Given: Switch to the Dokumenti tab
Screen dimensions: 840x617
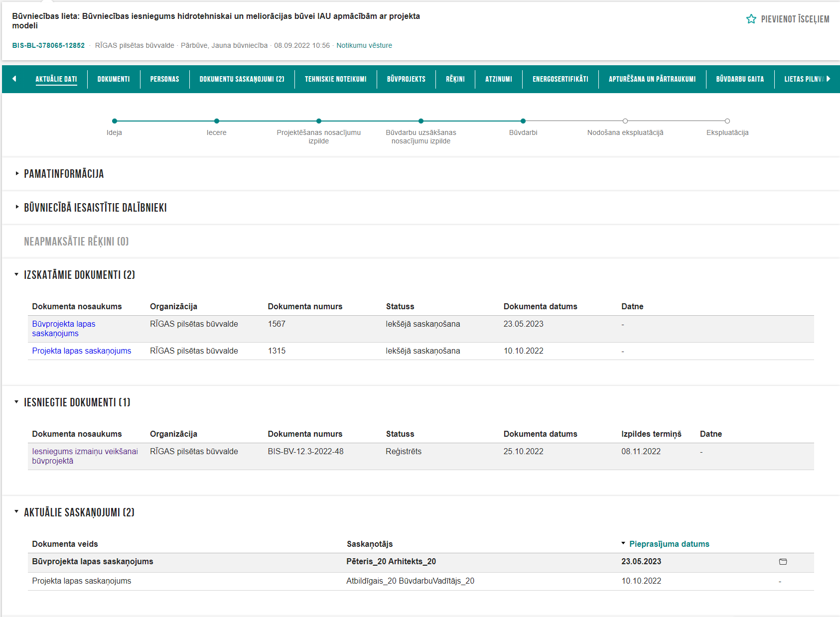Looking at the screenshot, I should pyautogui.click(x=114, y=79).
